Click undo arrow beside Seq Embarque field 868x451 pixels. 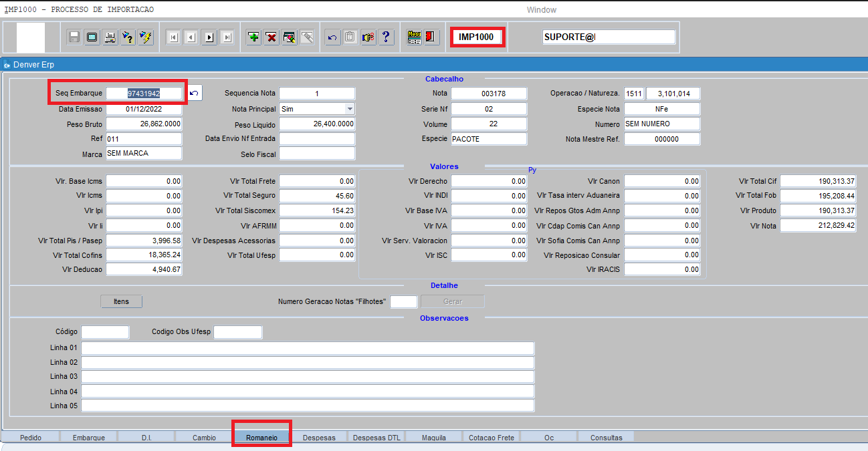tap(194, 93)
